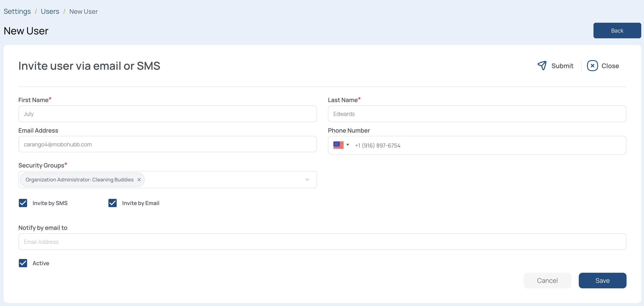The width and height of the screenshot is (644, 306).
Task: Click the Close label
Action: coord(610,66)
